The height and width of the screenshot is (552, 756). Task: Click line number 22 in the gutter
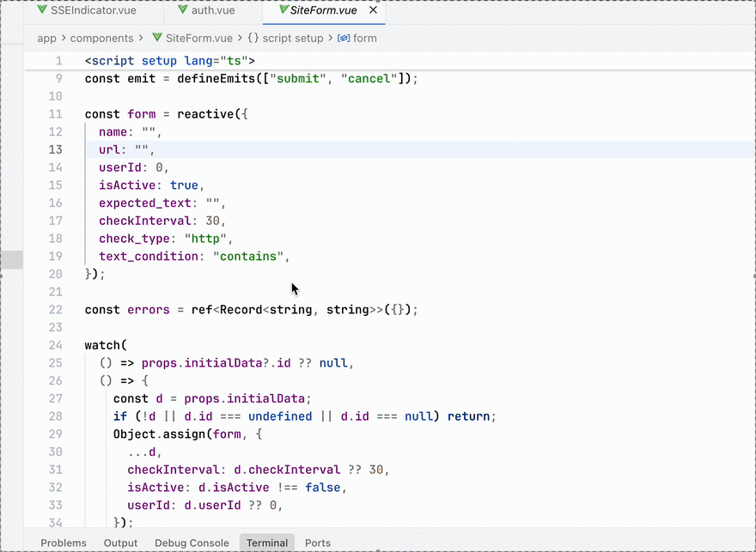click(56, 310)
